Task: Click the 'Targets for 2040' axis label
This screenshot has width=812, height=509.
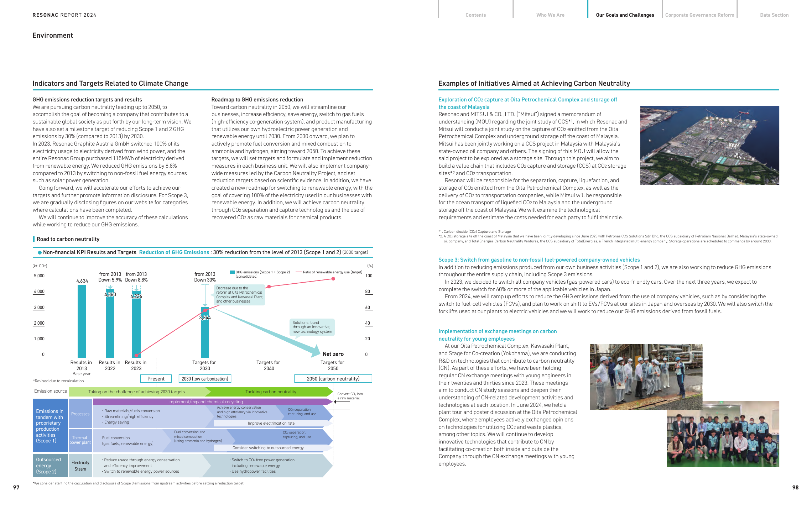Action: click(269, 366)
